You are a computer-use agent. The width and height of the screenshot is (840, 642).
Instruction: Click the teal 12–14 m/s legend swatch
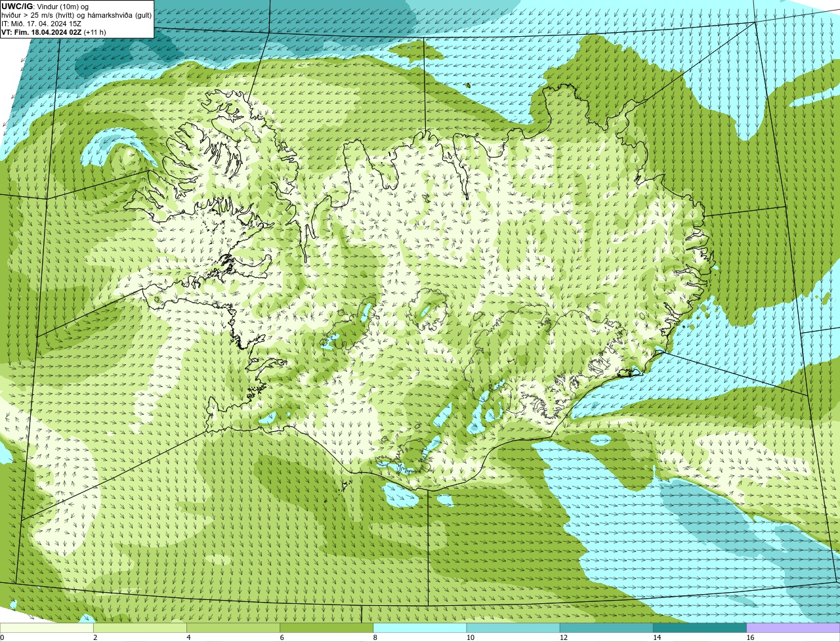606,628
